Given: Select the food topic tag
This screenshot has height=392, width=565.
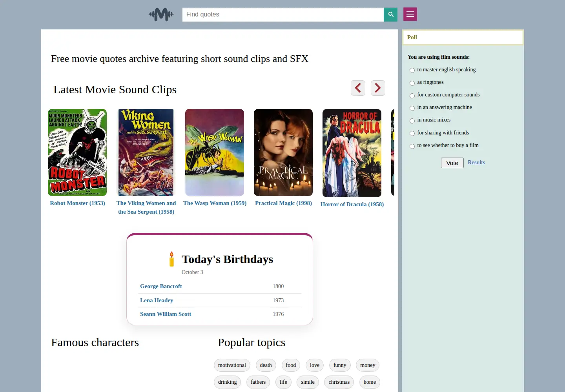Looking at the screenshot, I should [x=291, y=365].
